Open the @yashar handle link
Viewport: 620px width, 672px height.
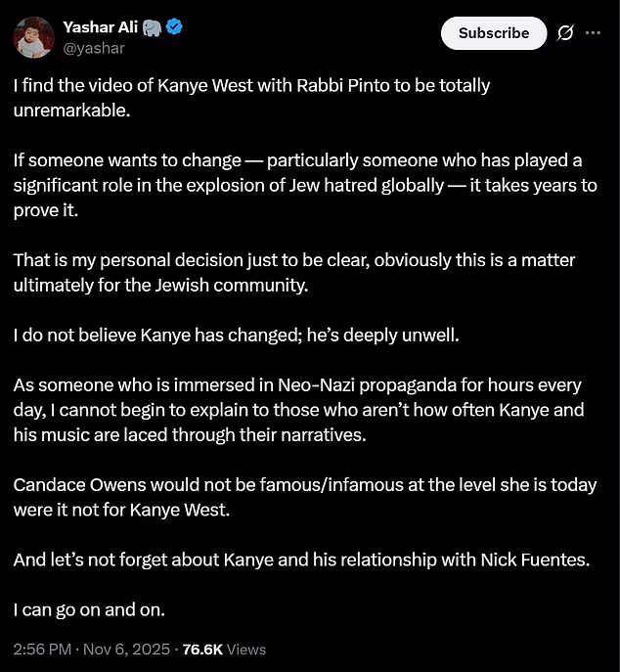click(90, 47)
